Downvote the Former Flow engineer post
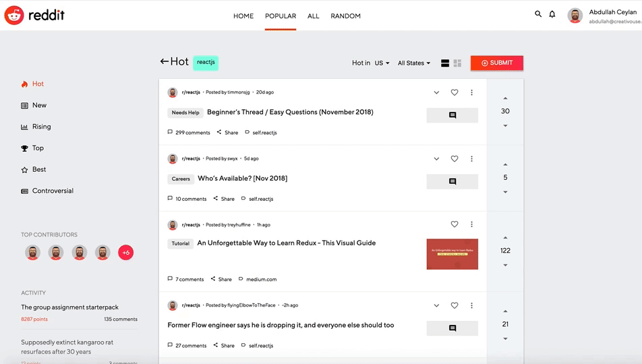The height and width of the screenshot is (364, 642). pos(505,338)
